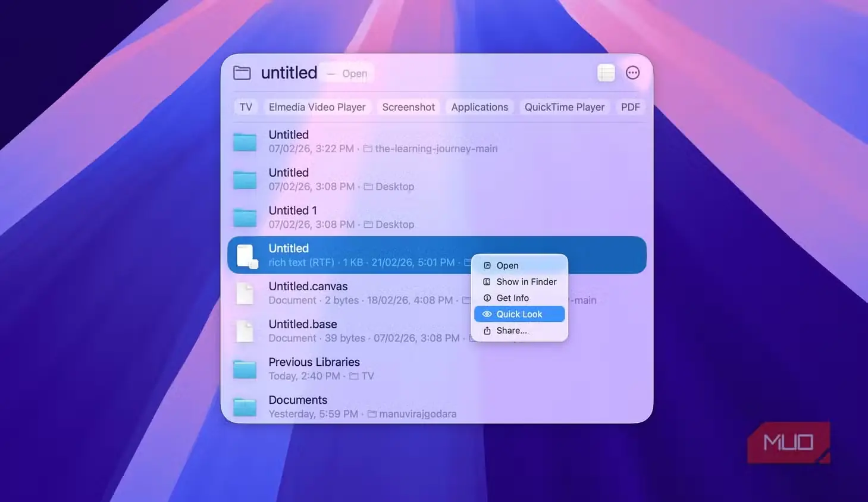Screen dimensions: 868x502
Task: Open the list view icon in Spotlight header
Action: pos(606,73)
